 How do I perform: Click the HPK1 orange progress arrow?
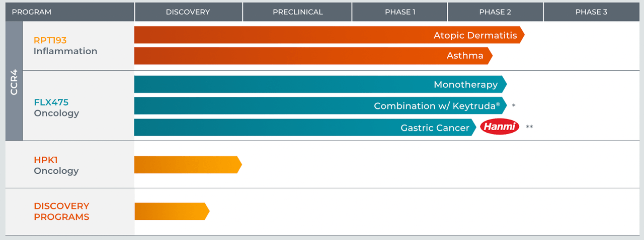187,165
